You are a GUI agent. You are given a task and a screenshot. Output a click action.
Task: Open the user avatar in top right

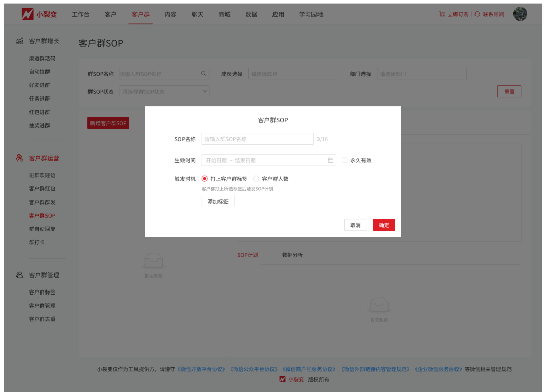[x=520, y=14]
